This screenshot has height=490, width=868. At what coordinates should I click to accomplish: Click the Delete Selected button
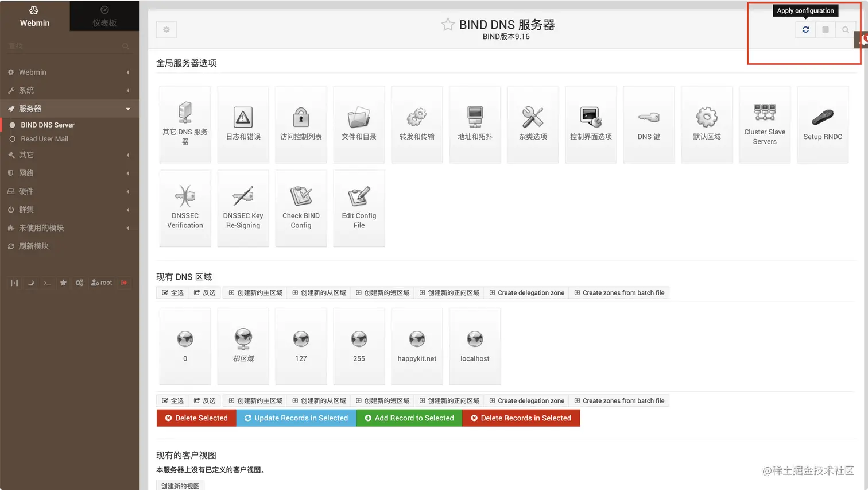pos(196,418)
